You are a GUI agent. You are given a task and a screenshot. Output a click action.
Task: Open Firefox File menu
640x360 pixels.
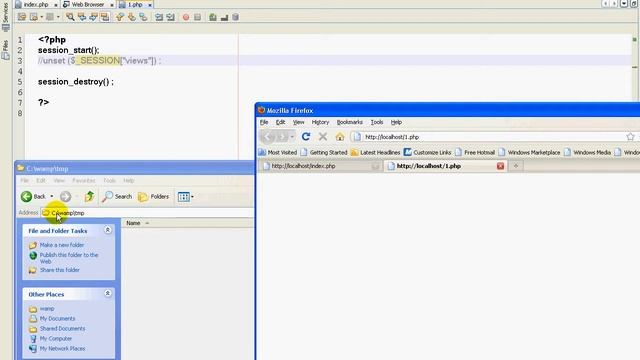pos(264,122)
